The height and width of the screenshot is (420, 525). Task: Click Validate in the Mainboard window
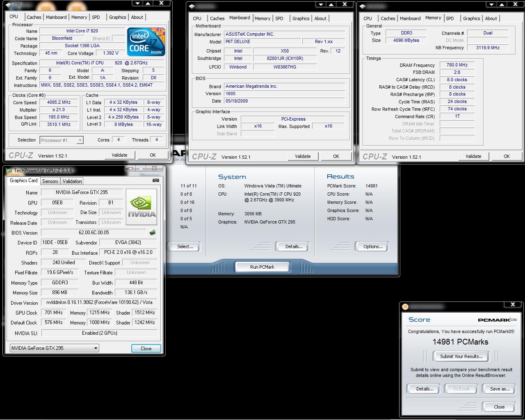click(303, 156)
